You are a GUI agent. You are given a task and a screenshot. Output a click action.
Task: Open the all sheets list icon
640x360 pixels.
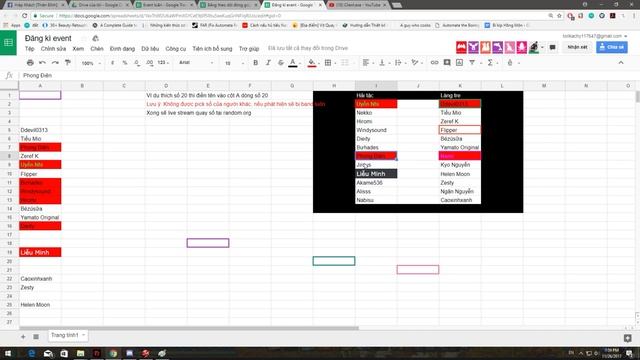36,336
